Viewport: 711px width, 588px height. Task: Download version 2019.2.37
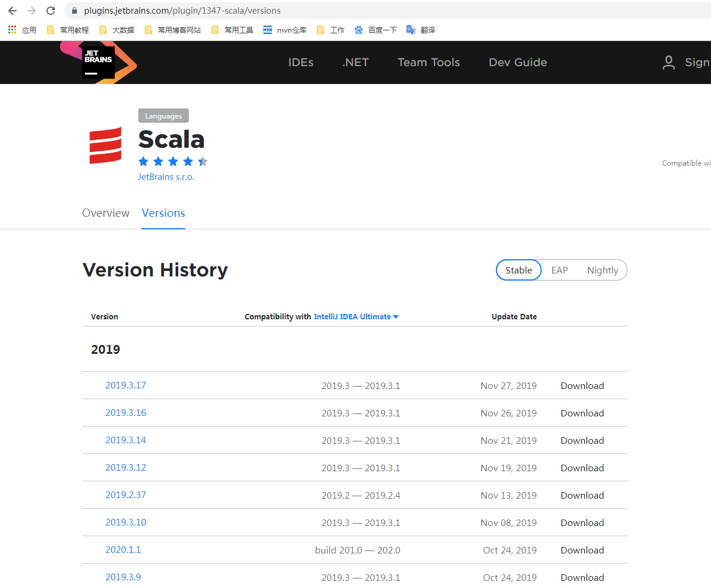582,496
